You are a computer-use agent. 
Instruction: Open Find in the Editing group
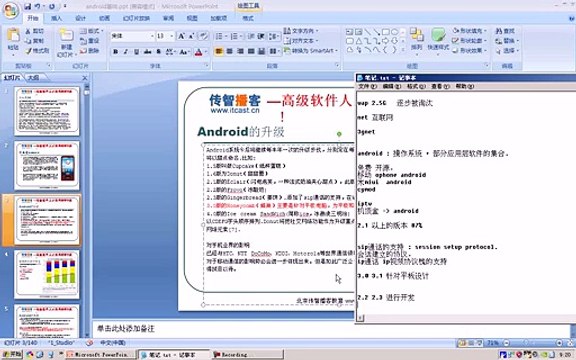(505, 31)
